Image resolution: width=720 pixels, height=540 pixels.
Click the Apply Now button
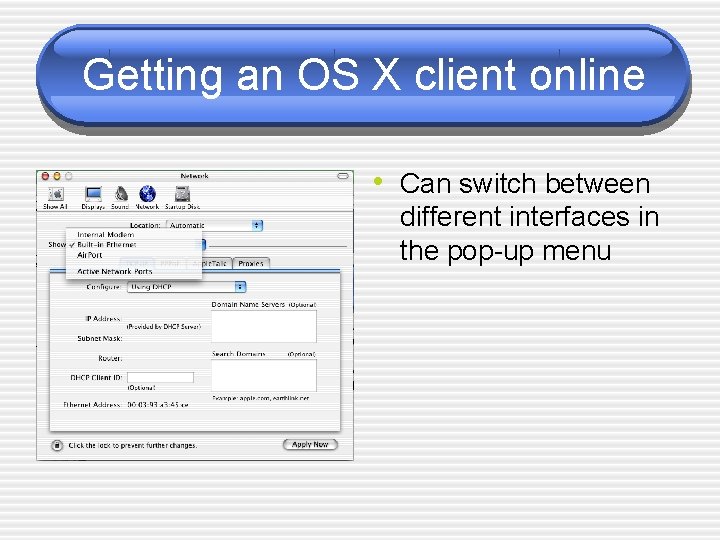[x=310, y=444]
